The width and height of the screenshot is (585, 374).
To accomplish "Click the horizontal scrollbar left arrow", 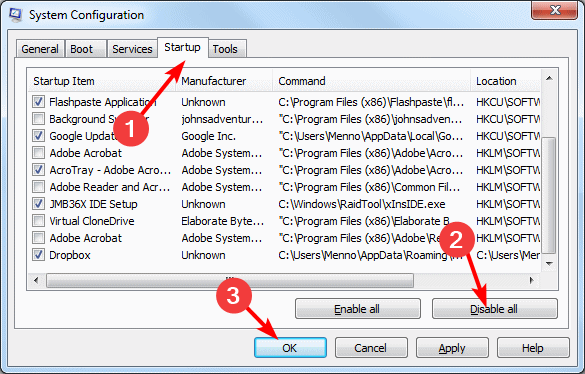I will (x=36, y=280).
